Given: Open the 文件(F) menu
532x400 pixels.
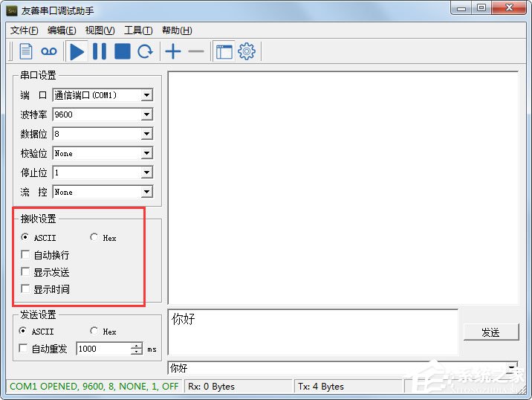Looking at the screenshot, I should click(24, 30).
